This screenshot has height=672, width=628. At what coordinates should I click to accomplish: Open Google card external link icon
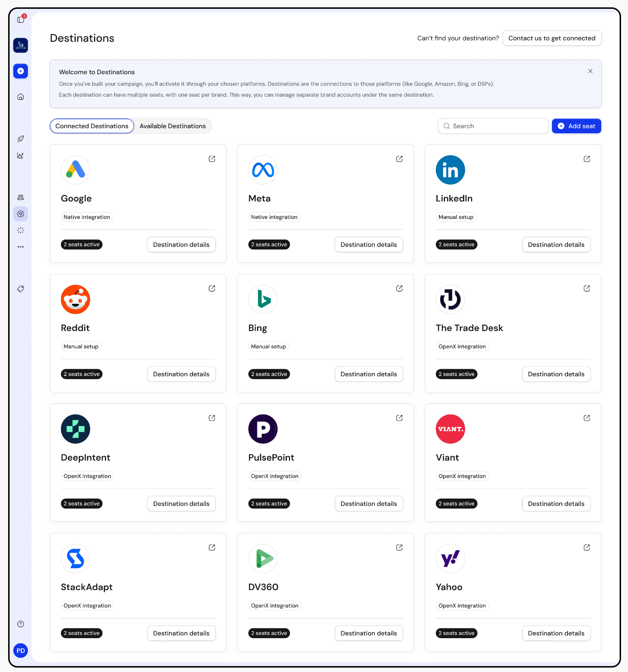(x=212, y=159)
